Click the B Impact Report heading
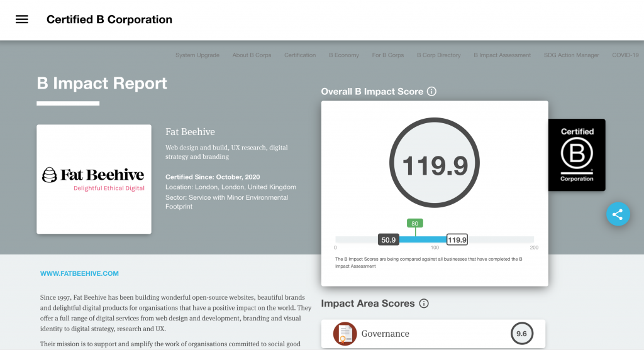The height and width of the screenshot is (350, 644). [x=102, y=84]
